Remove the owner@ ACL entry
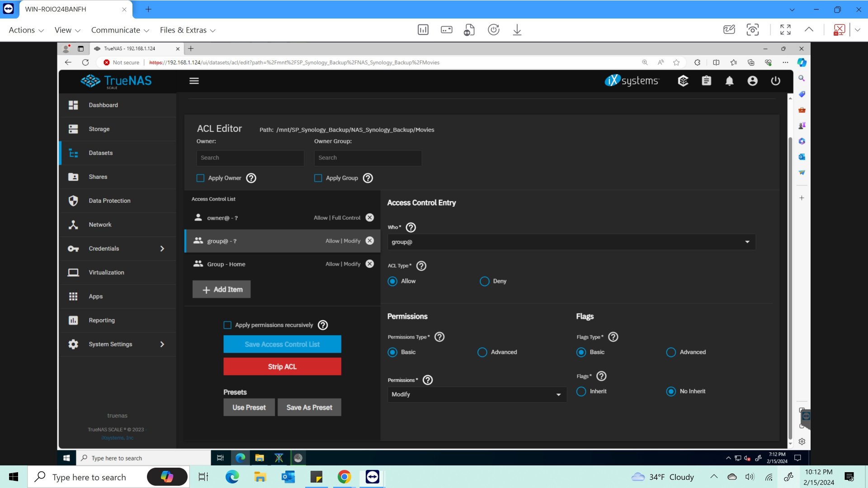868x488 pixels. click(370, 217)
